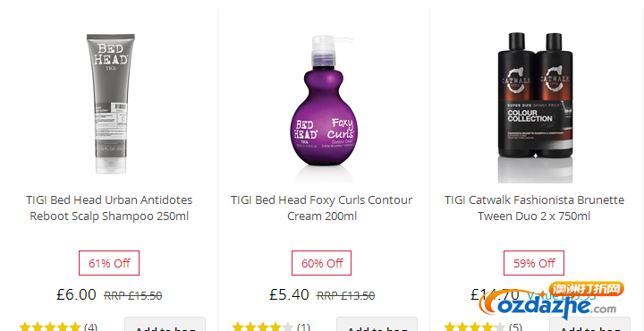View the (5) reviews for Catwalk Tween Duo

pyautogui.click(x=515, y=327)
